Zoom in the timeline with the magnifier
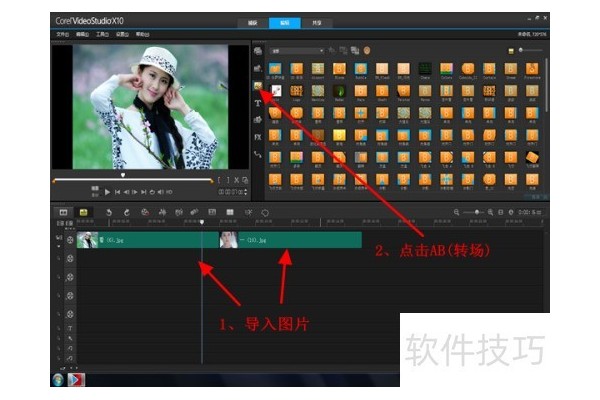Image resolution: width=600 pixels, height=400 pixels. pyautogui.click(x=490, y=212)
